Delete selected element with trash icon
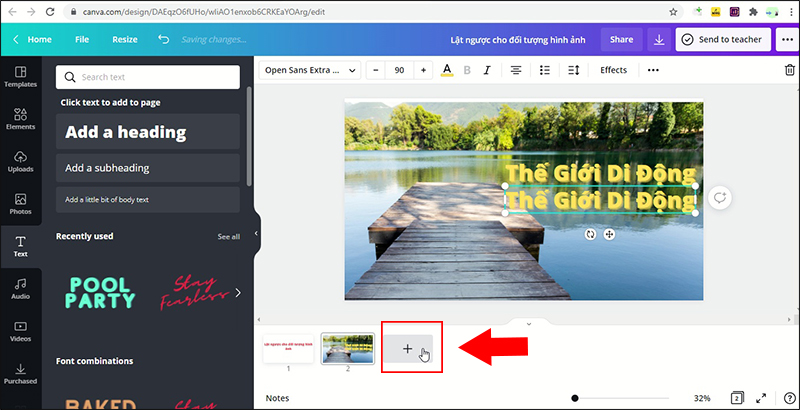 [x=789, y=70]
